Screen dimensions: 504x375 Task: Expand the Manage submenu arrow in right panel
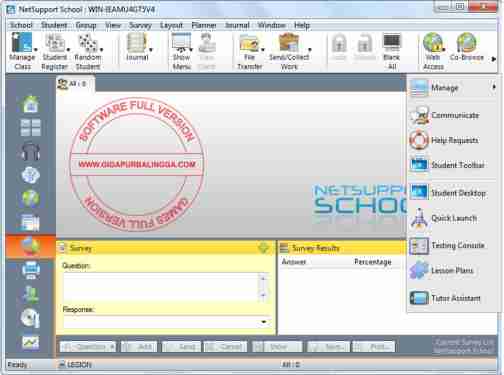494,87
